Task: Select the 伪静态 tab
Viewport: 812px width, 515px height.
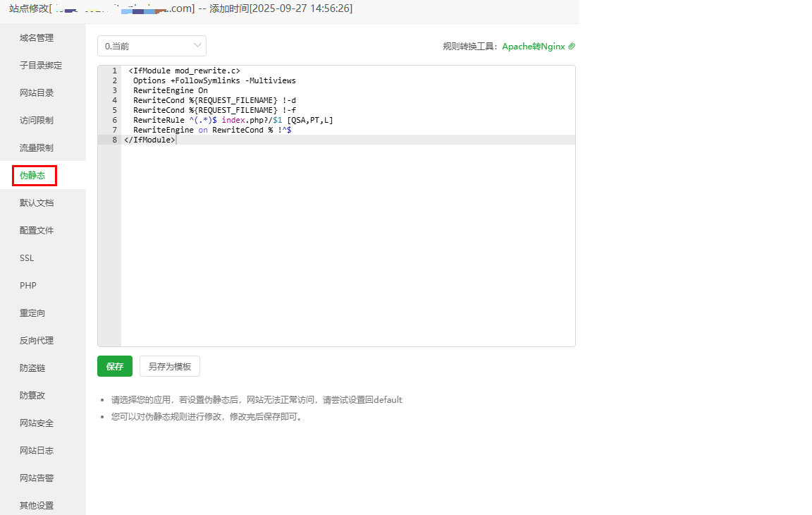Action: coord(34,176)
